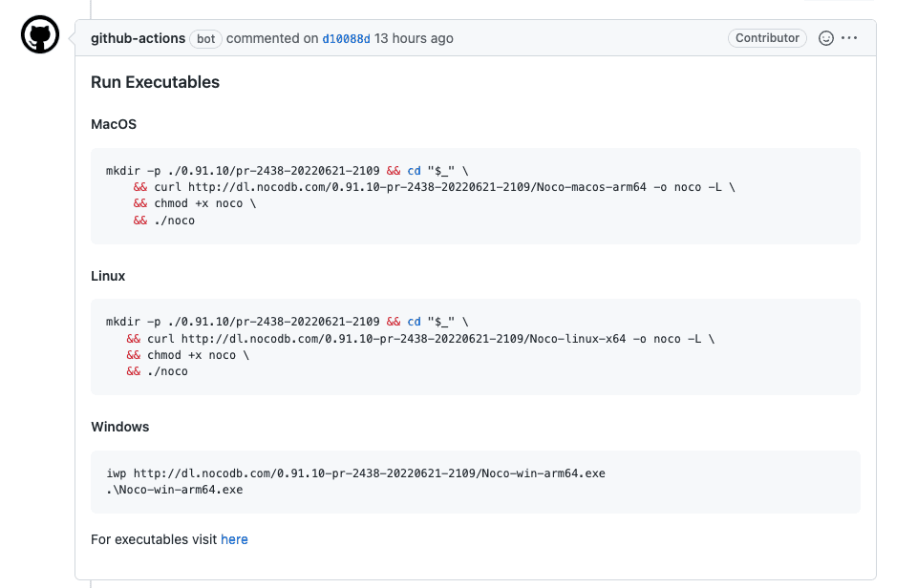Open commit d10088d
917x588 pixels.
346,38
